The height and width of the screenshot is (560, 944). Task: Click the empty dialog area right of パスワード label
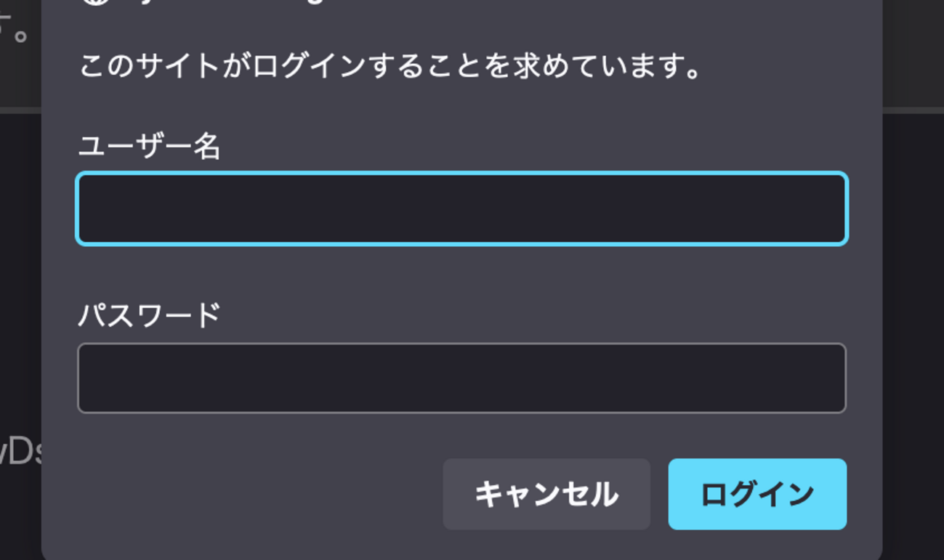534,316
